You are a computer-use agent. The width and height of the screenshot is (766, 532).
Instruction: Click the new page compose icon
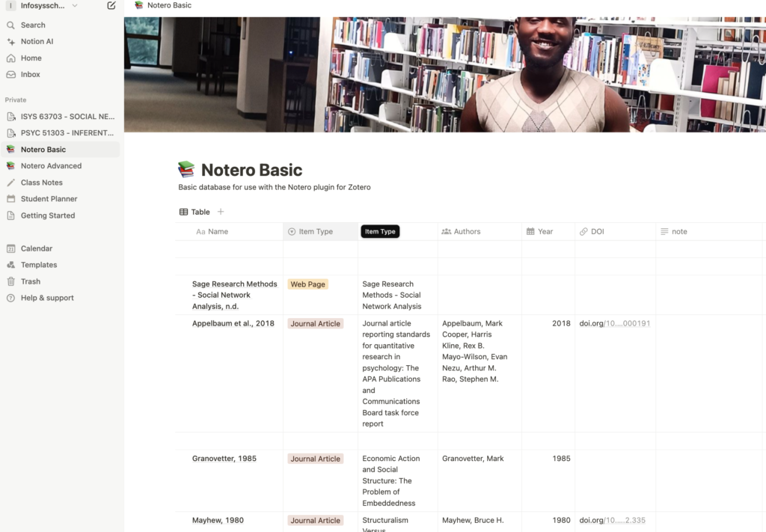click(111, 6)
